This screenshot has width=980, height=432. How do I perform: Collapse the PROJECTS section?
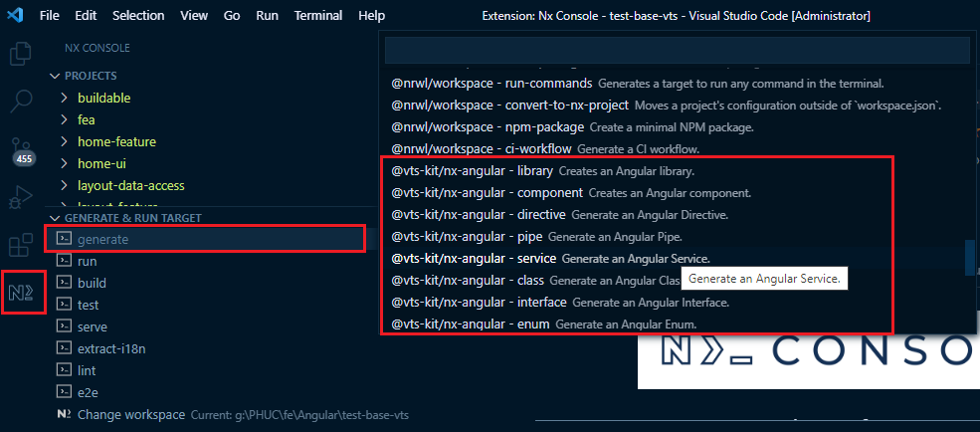[54, 76]
